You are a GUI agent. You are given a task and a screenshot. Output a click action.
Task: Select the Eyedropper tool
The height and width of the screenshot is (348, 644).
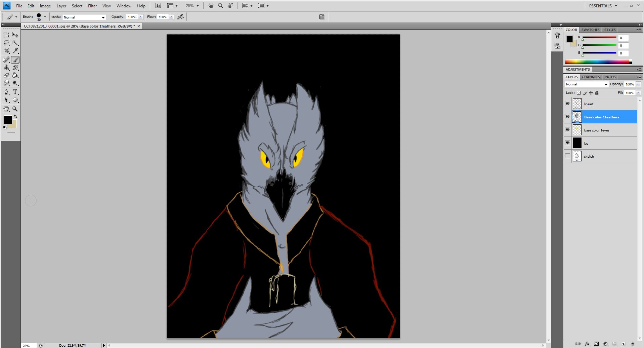tap(15, 51)
